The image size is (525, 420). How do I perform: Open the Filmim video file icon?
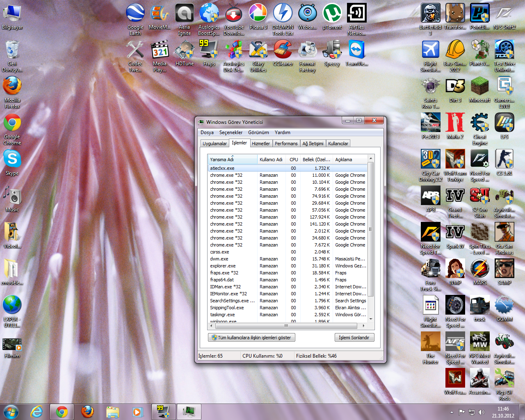[x=12, y=348]
